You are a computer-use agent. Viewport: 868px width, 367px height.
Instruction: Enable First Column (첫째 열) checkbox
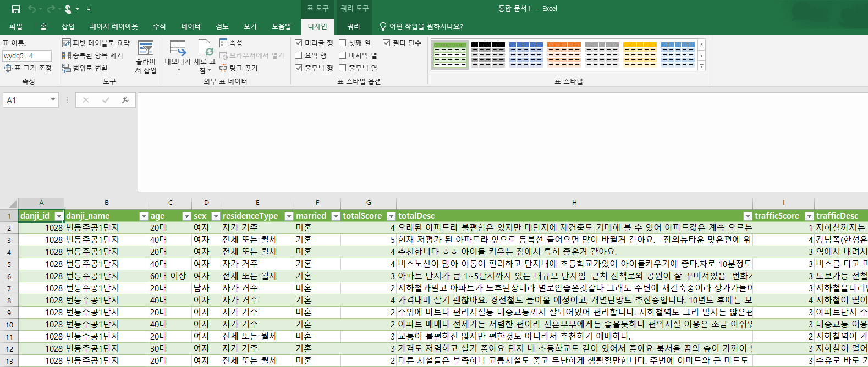pos(342,43)
